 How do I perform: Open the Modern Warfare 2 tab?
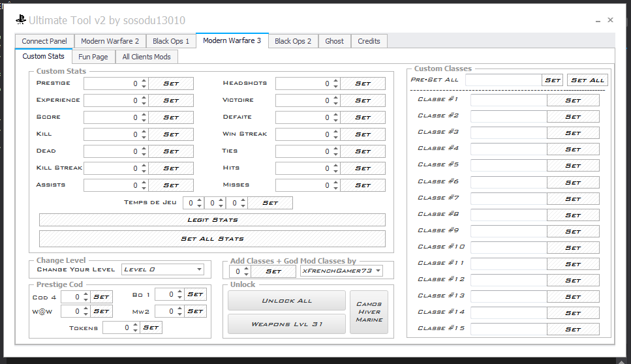pyautogui.click(x=110, y=41)
